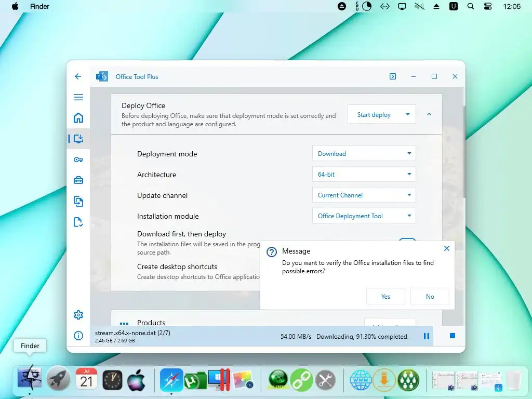Open the command box icon in title bar
The height and width of the screenshot is (399, 532).
pyautogui.click(x=393, y=76)
